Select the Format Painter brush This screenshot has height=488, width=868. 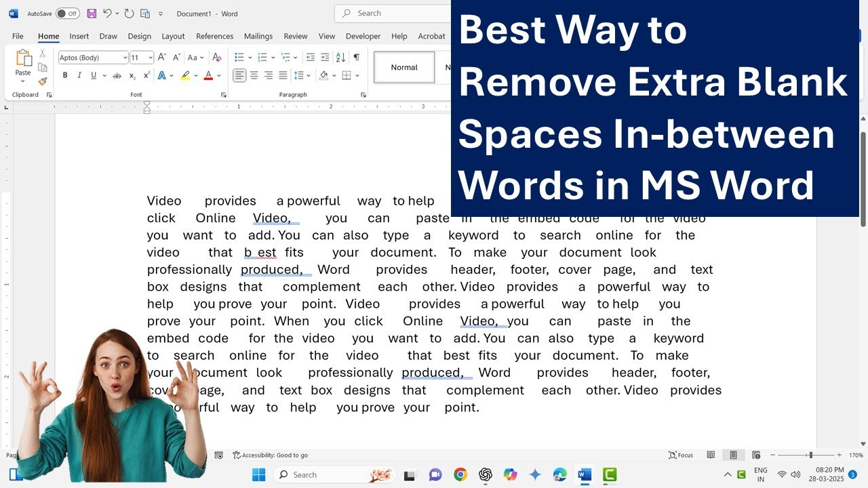pos(42,81)
